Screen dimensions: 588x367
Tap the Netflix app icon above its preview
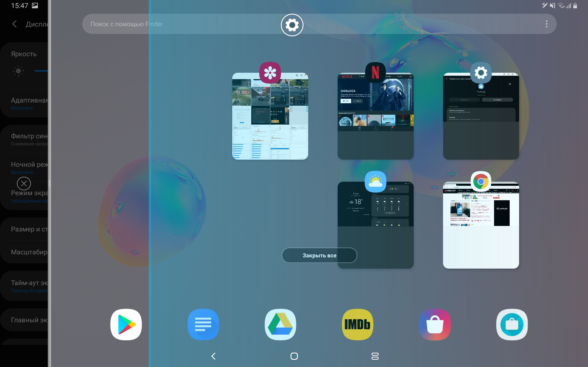[375, 72]
